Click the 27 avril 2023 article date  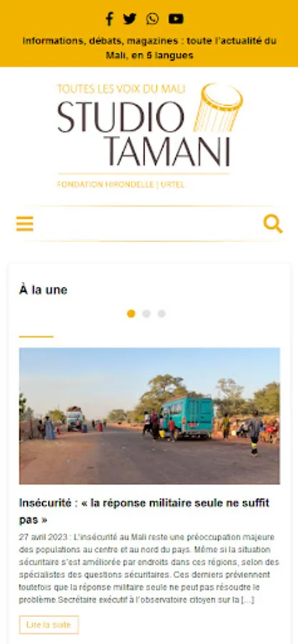click(41, 537)
